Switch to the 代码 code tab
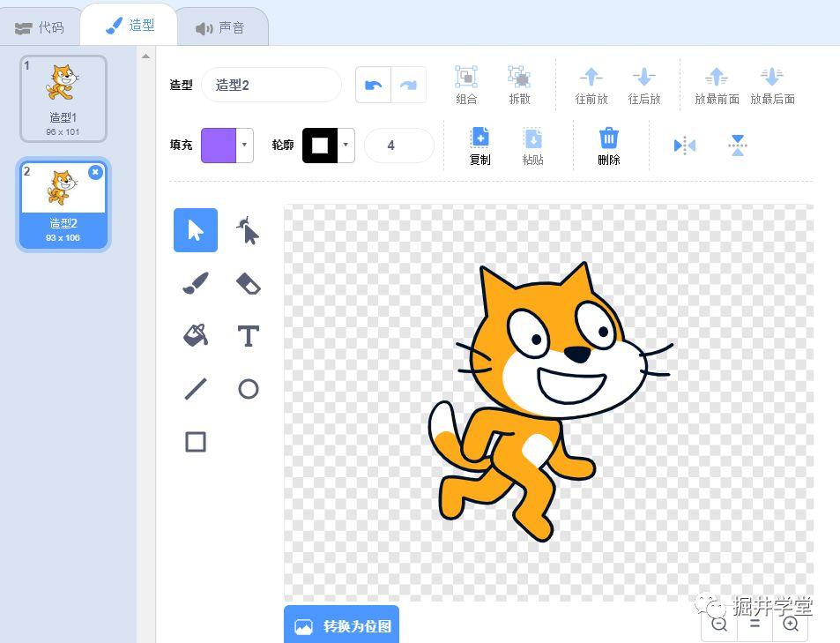The image size is (840, 643). 40,27
